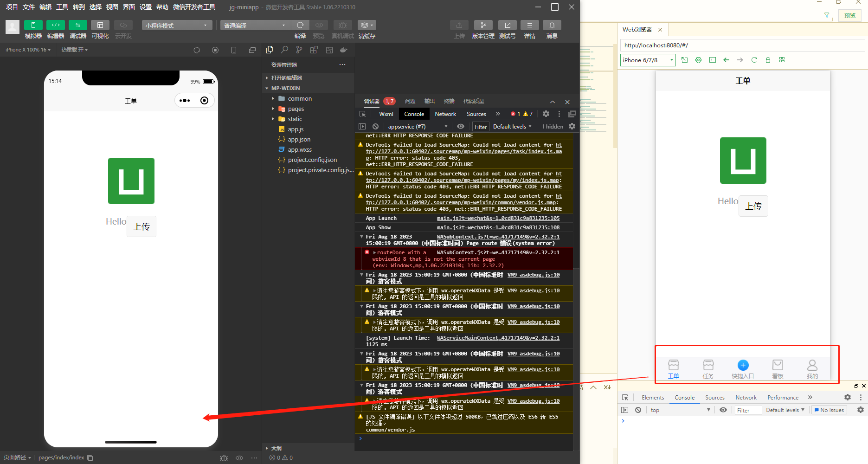The image size is (868, 464).
Task: Switch to Performance tab in browser devtools
Action: 783,398
